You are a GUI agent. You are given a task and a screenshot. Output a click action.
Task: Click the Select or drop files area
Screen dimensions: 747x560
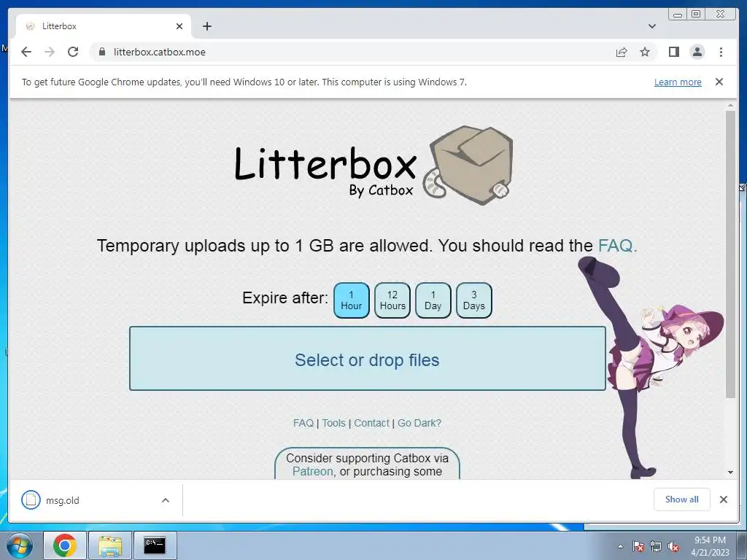[368, 359]
